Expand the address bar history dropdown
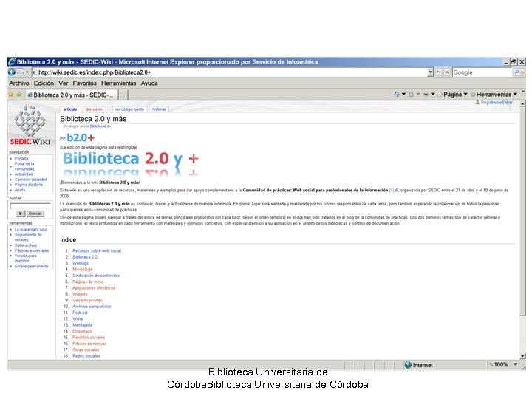The image size is (532, 399). click(x=431, y=72)
